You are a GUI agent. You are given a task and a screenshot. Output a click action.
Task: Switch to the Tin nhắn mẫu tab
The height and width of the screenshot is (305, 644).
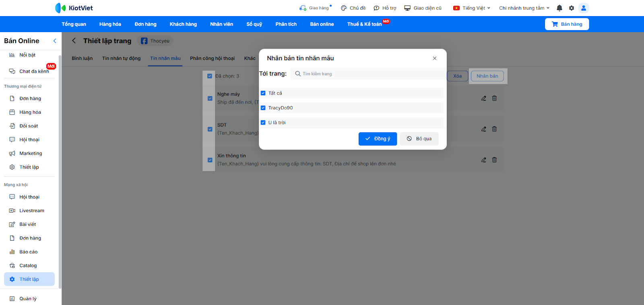(x=165, y=58)
